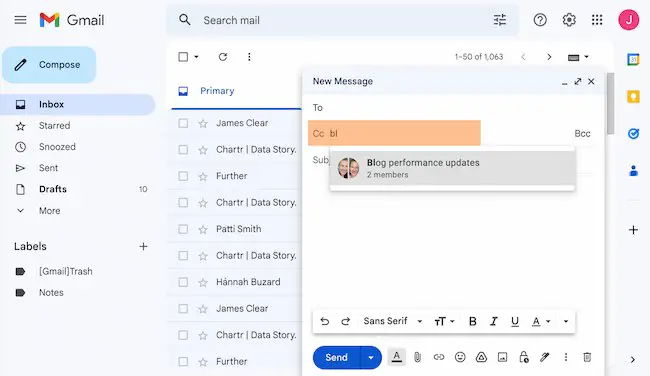Check the first Further email checkbox
The image size is (650, 376).
pyautogui.click(x=183, y=176)
